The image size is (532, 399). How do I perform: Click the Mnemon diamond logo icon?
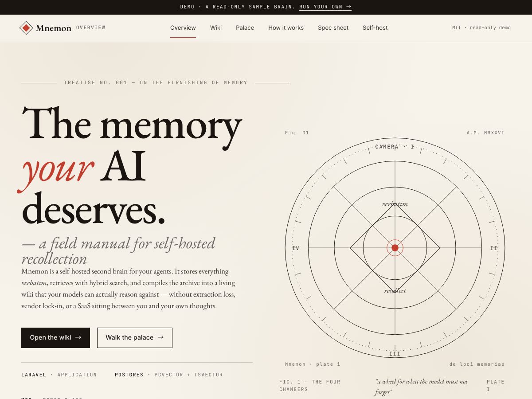point(26,28)
